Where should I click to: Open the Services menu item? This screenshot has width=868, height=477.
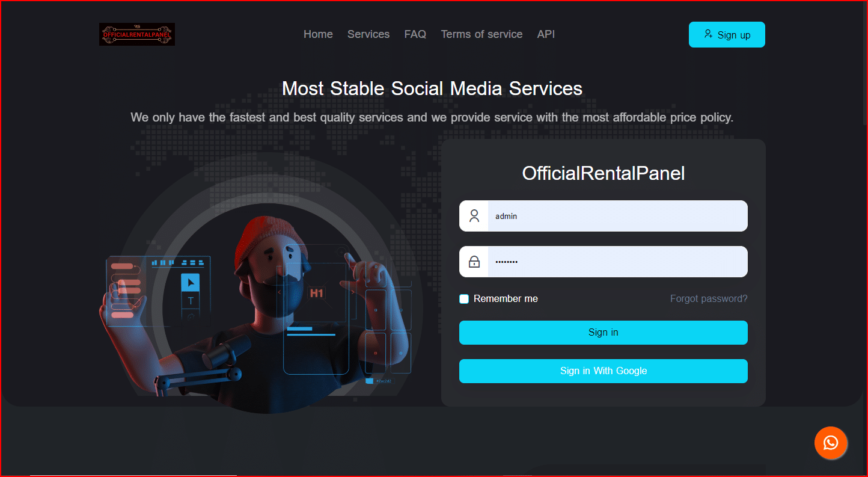[x=368, y=34]
